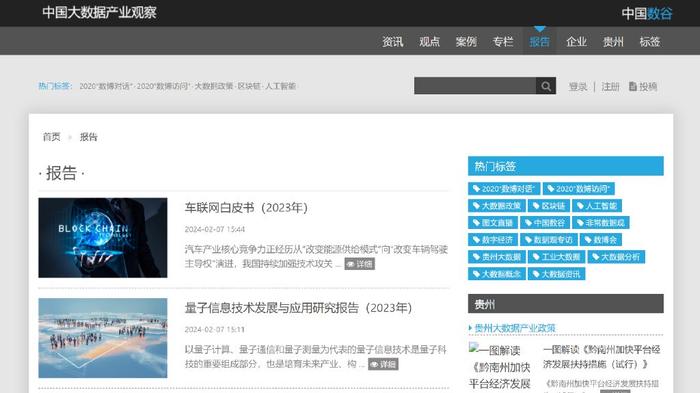Image resolution: width=700 pixels, height=393 pixels.
Task: Click 详细 button on 量子信息技术 article
Action: pyautogui.click(x=383, y=364)
